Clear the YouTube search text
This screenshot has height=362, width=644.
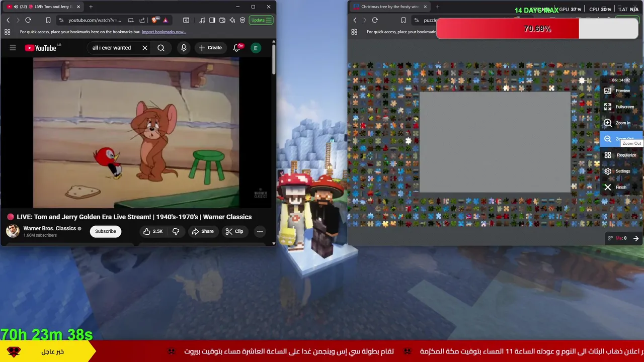[145, 48]
